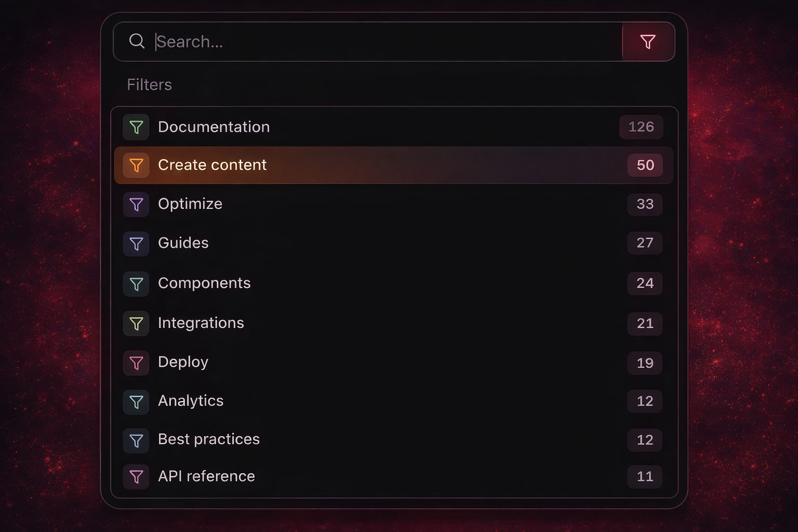798x532 pixels.
Task: Click the 50 count badge on Create content
Action: pos(645,165)
